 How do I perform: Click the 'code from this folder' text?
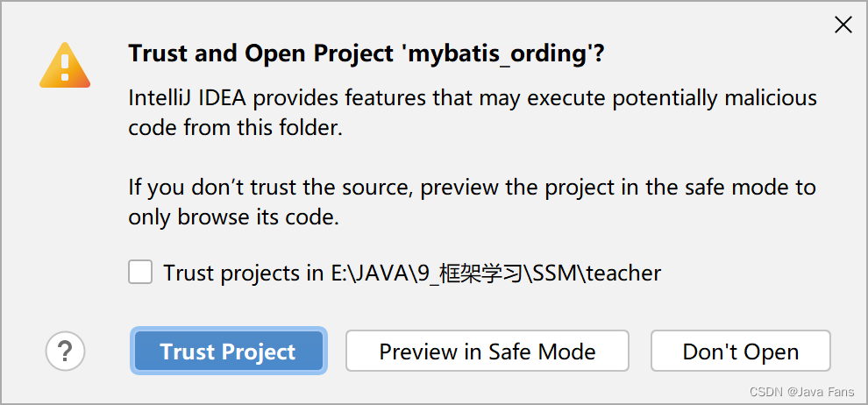(235, 128)
